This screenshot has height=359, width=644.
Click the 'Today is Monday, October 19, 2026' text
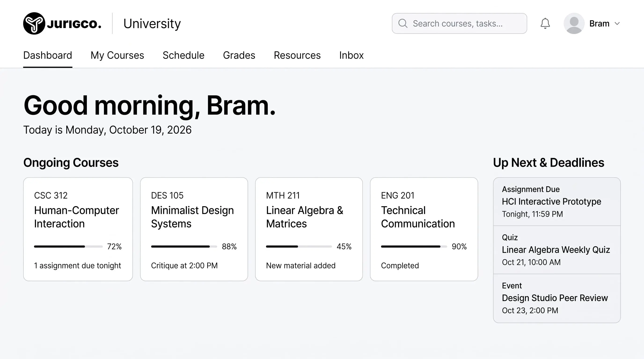[x=107, y=130]
